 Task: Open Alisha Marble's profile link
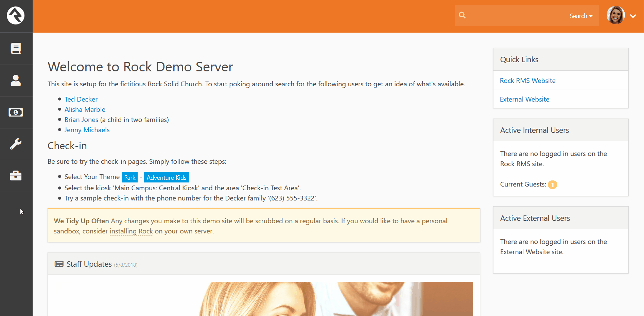[x=85, y=109]
